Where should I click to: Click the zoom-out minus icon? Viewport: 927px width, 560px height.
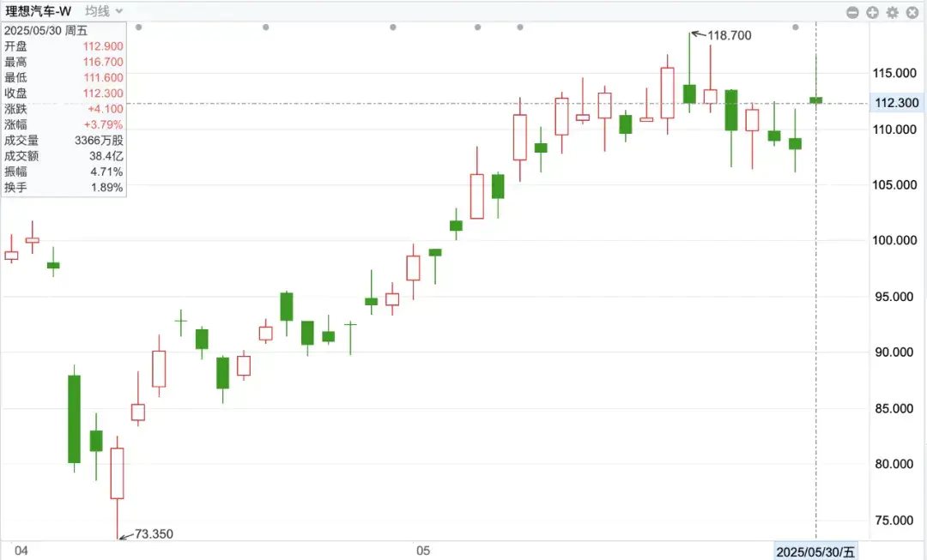tap(852, 12)
